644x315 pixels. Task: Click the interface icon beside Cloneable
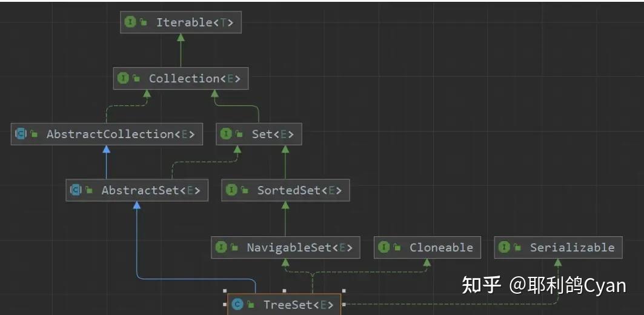tap(383, 247)
